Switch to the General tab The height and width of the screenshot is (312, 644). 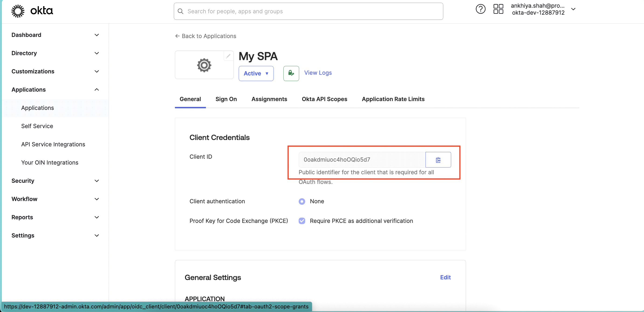(x=190, y=99)
